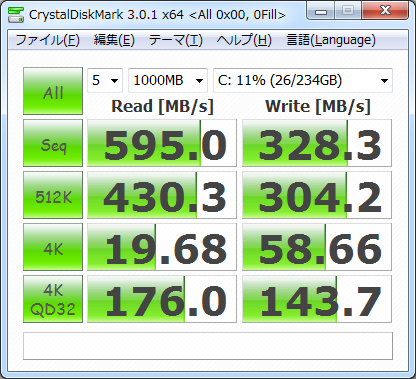Select the Seq write result 328.3

point(317,143)
